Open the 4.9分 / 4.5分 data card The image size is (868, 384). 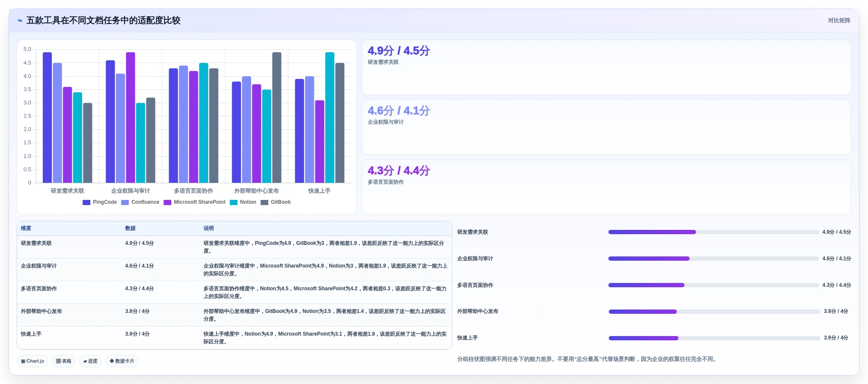pyautogui.click(x=607, y=67)
